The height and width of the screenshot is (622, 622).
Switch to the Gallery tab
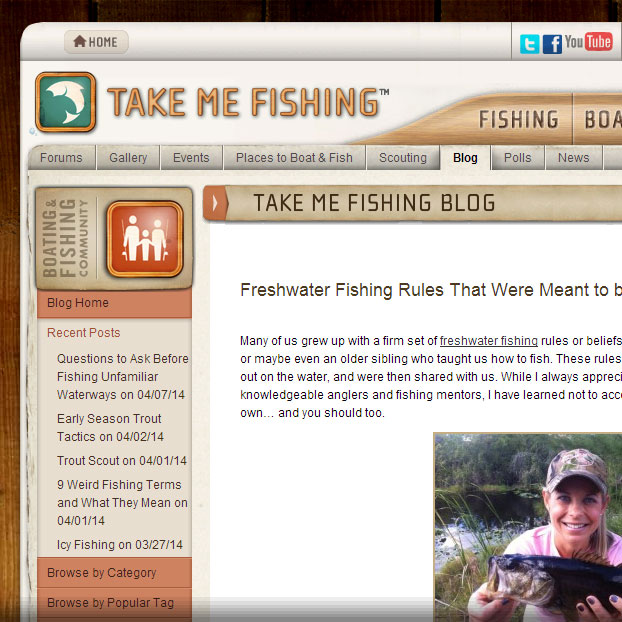click(128, 158)
